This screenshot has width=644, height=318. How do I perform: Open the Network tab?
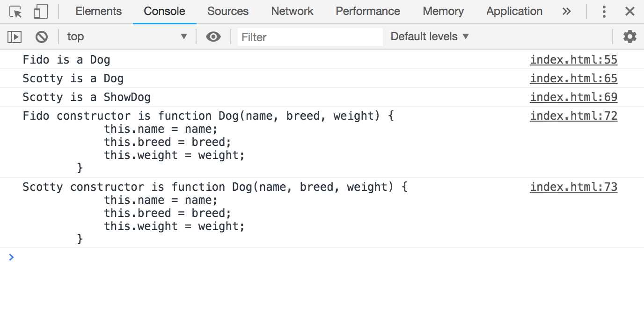click(292, 12)
